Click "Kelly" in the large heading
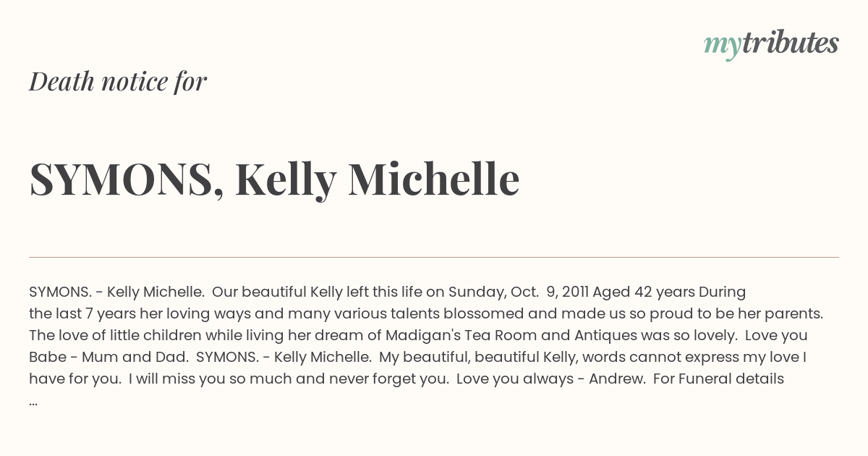The image size is (868, 456). point(286,180)
